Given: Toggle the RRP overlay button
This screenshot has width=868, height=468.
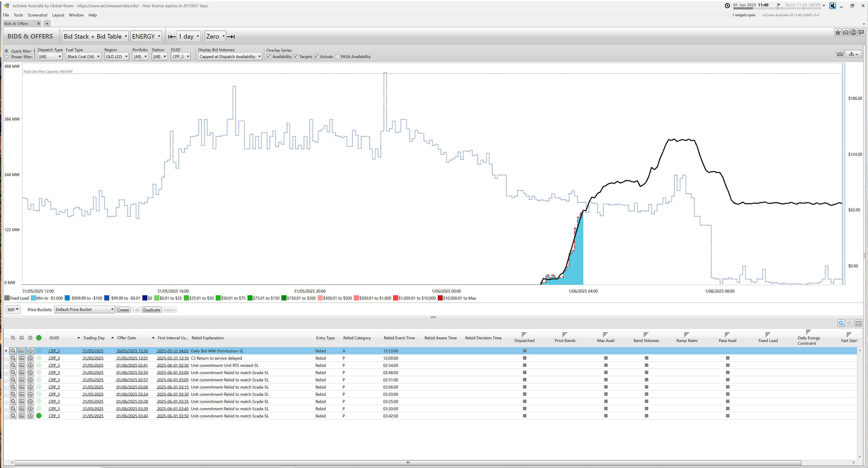Looking at the screenshot, I should click(13, 310).
